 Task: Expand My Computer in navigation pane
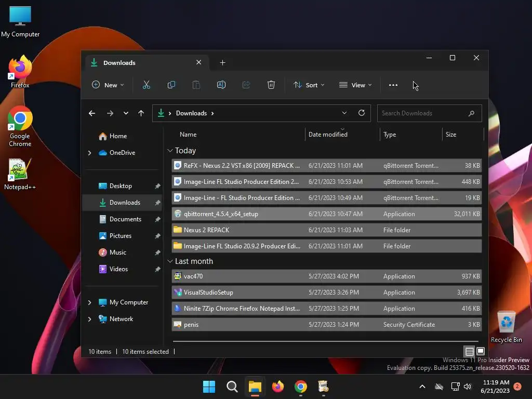point(89,302)
